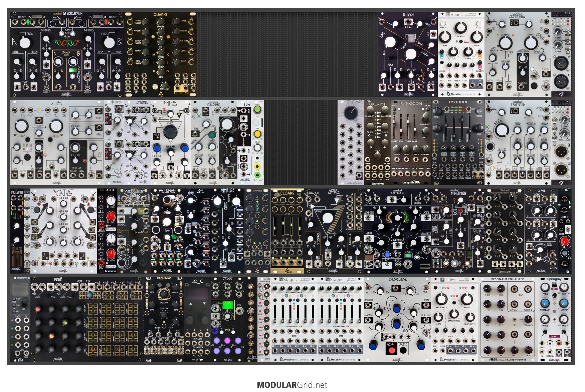Click the red knob on the OUT module
This screenshot has height=392, width=585.
[x=564, y=241]
